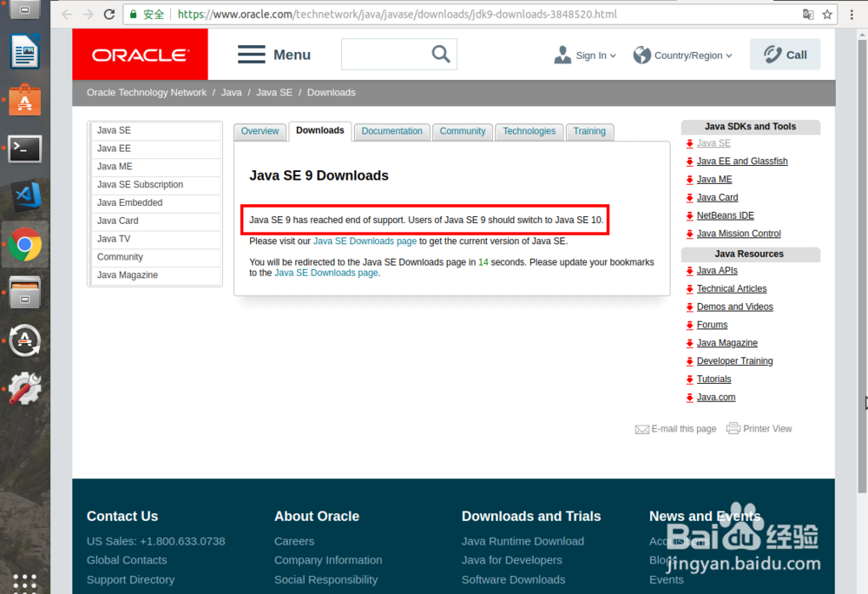Open Forums resource link

coord(712,325)
